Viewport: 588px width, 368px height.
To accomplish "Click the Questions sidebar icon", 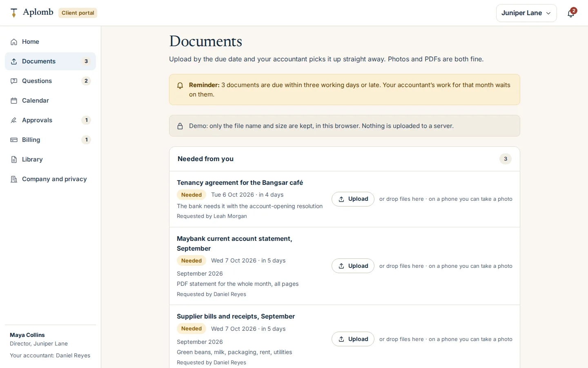I will click(14, 81).
